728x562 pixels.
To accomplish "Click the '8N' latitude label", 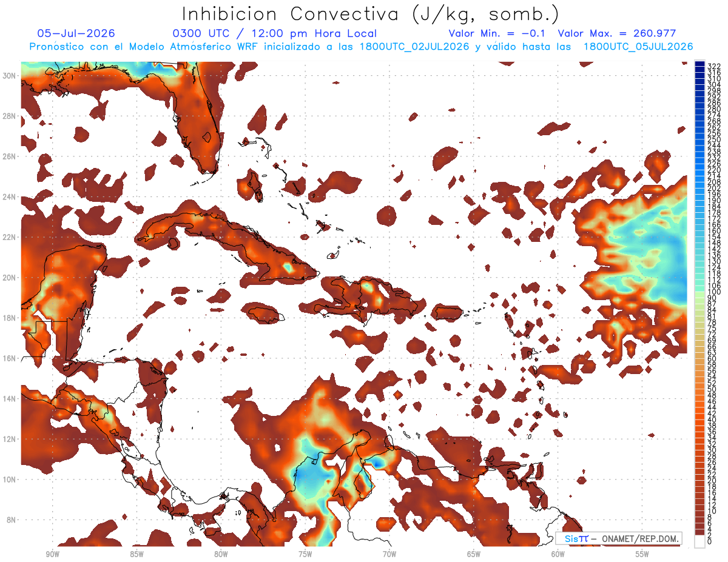I will point(11,520).
